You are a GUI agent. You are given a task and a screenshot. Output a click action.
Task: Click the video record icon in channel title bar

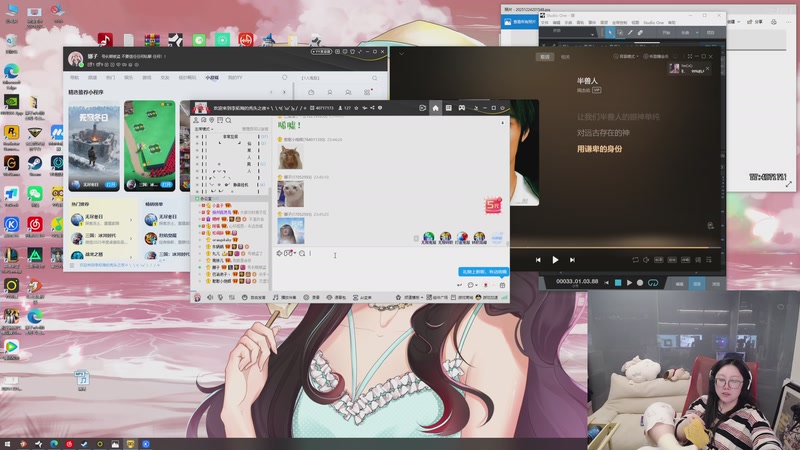tap(422, 108)
